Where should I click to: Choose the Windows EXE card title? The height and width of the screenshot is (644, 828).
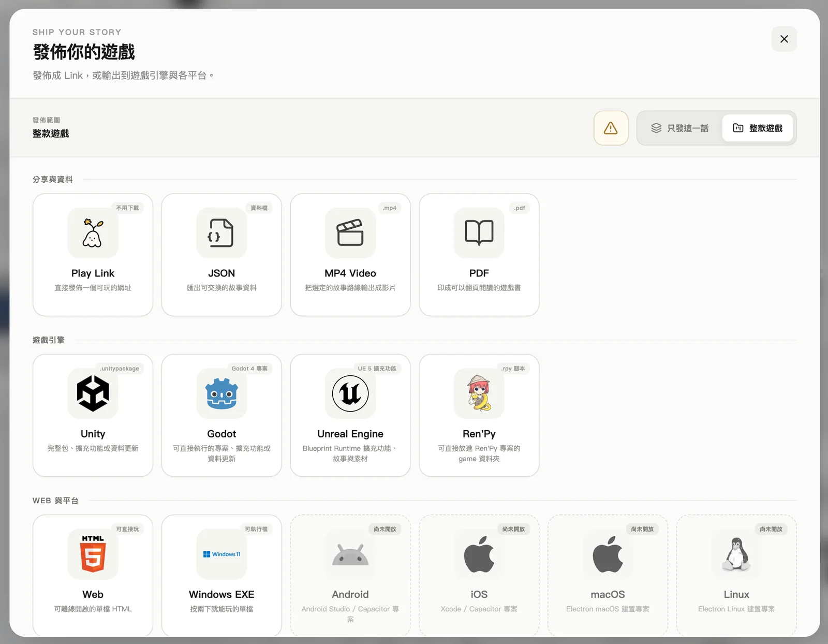click(221, 594)
